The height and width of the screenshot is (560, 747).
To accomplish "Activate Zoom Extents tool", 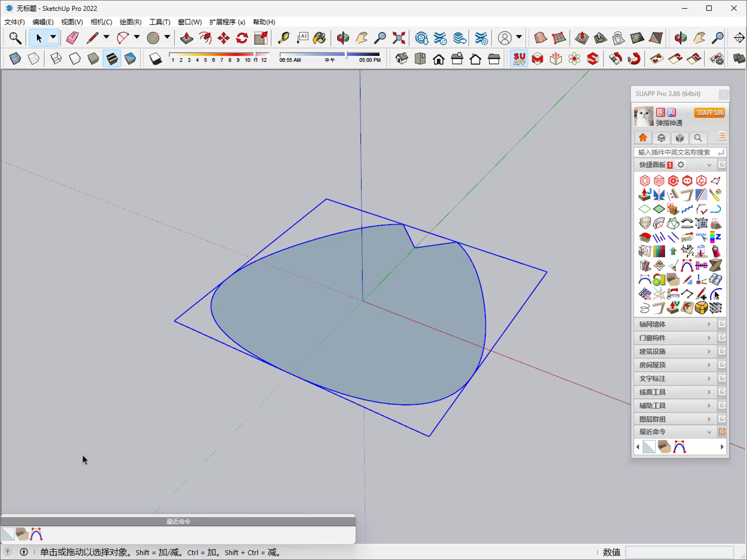I will (x=399, y=38).
